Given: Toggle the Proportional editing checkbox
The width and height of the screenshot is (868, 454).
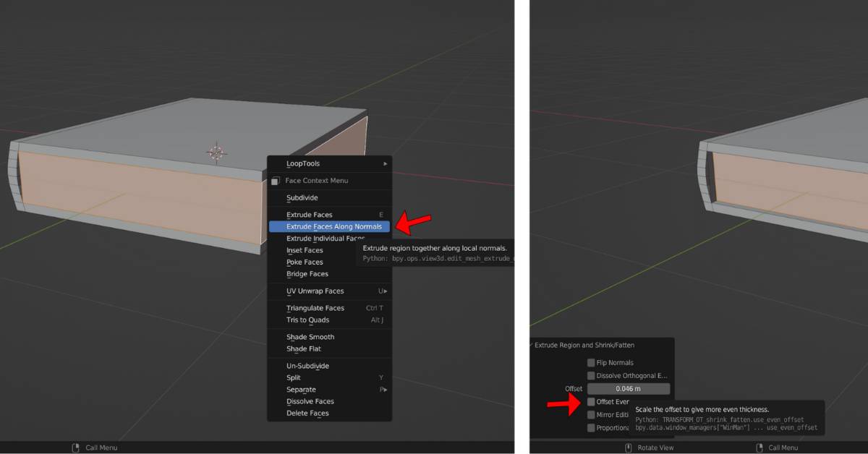Looking at the screenshot, I should coord(590,427).
